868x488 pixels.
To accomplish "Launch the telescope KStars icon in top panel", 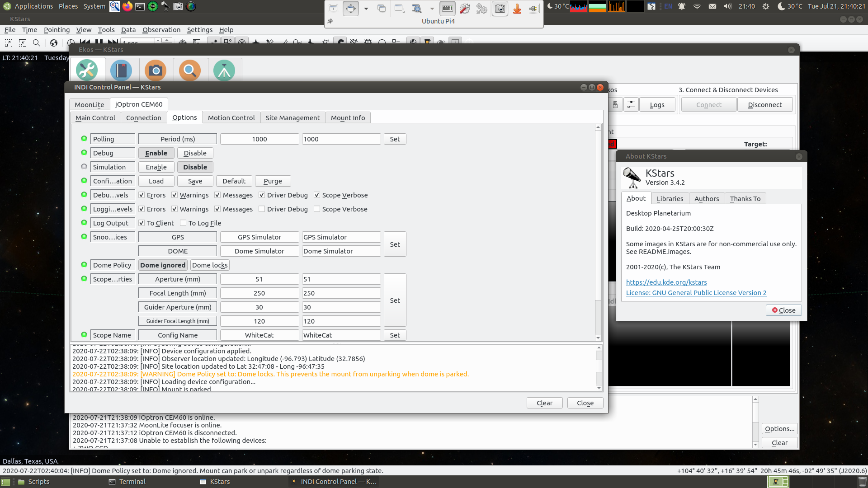I will [165, 6].
